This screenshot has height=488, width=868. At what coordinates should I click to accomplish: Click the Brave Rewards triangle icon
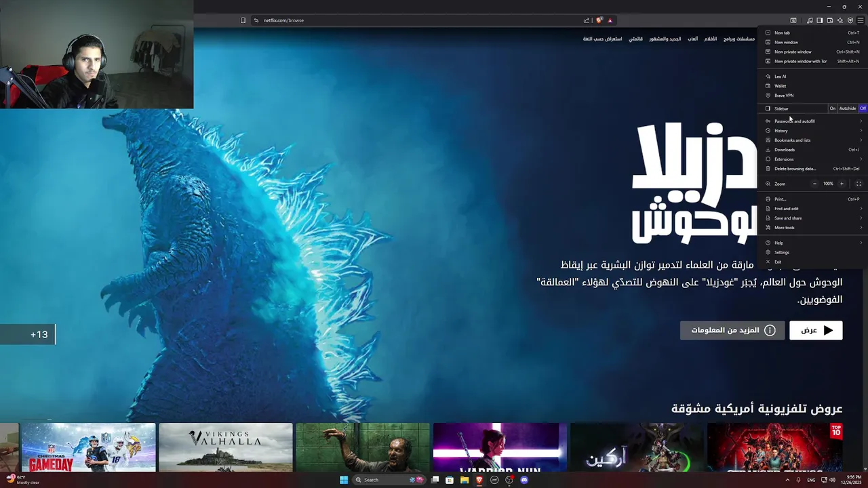tap(610, 20)
